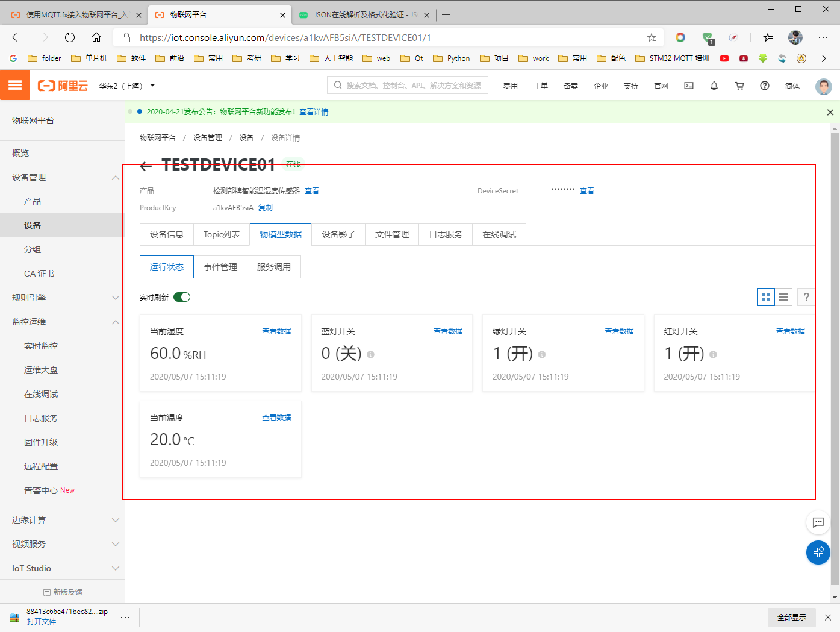Click info icon next to 红灯开关 value

point(713,355)
